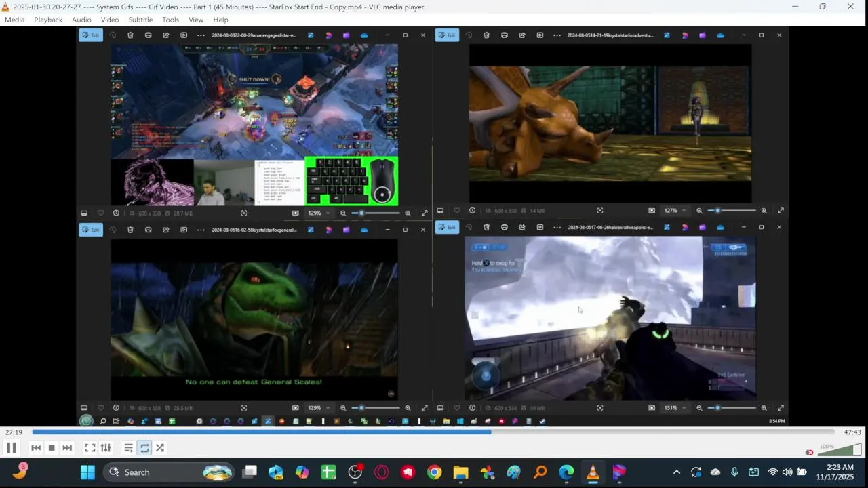Open Clipchamp icon in aramengagealistar window header
868x488 pixels.
[347, 35]
